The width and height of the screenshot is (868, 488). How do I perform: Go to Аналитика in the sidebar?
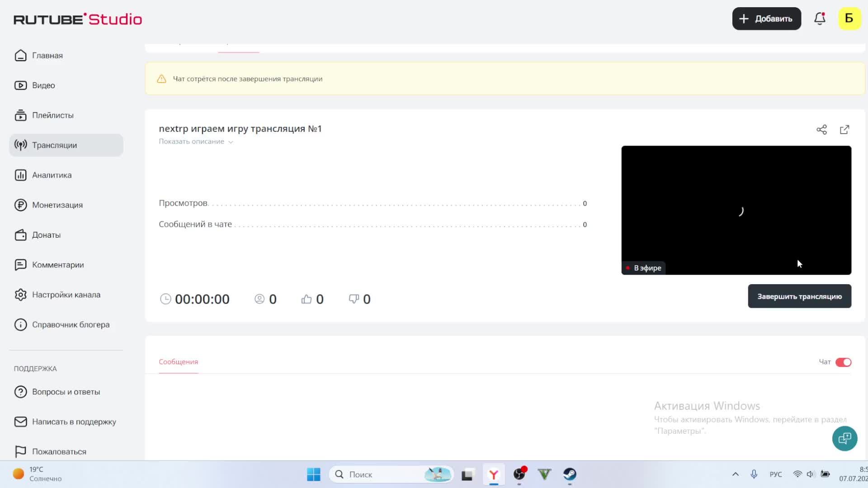point(52,175)
